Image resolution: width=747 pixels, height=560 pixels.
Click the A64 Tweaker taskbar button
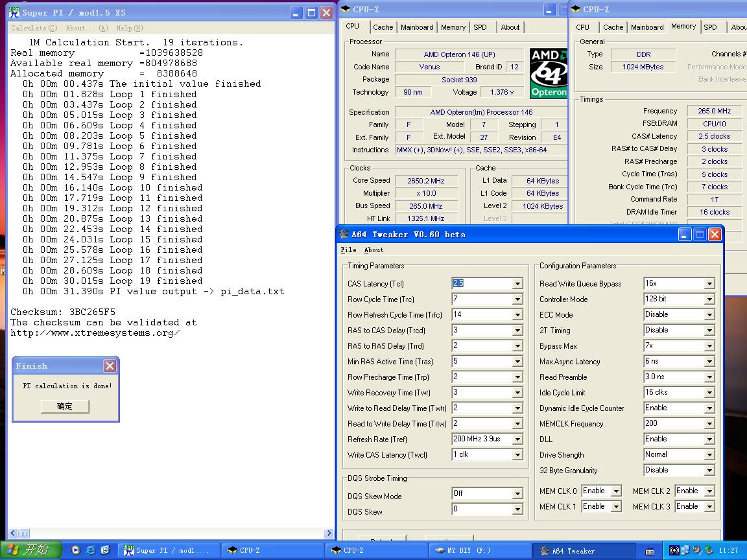(x=584, y=550)
